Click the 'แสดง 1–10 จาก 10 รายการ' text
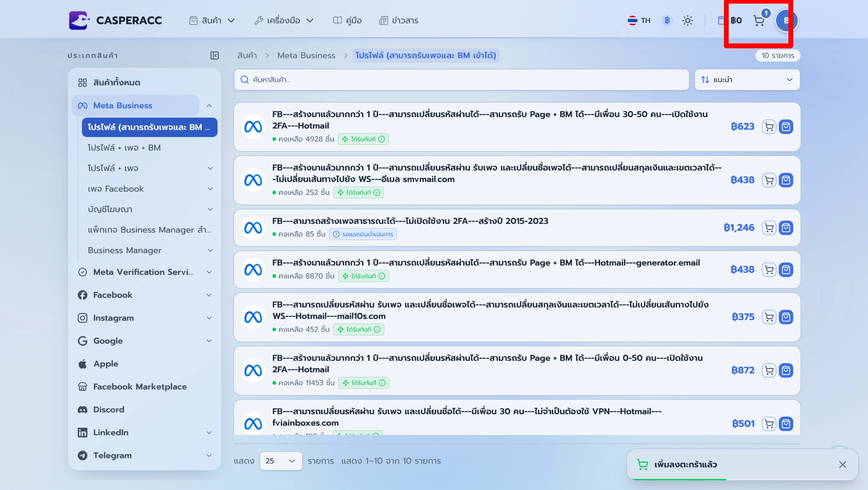Screen dimensions: 868x490 [391, 461]
